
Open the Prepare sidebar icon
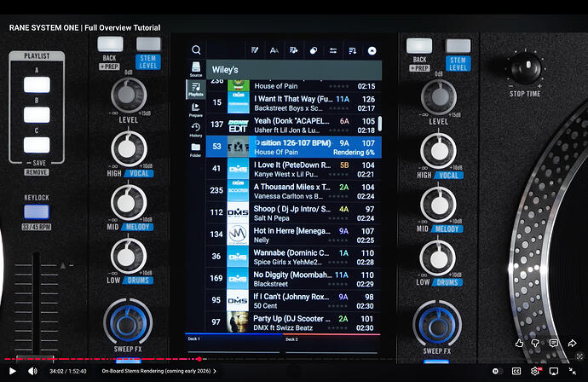coord(196,110)
